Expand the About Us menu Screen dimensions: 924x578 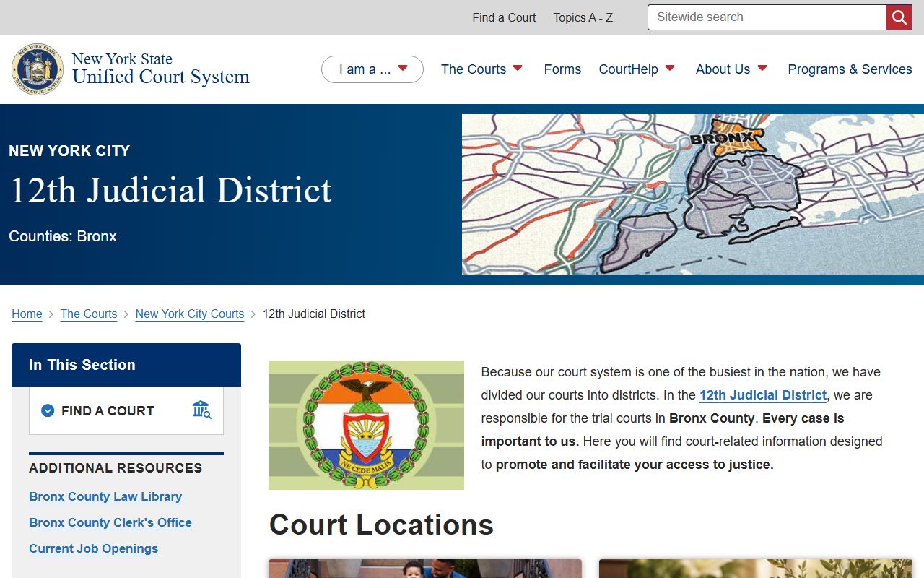[x=731, y=69]
